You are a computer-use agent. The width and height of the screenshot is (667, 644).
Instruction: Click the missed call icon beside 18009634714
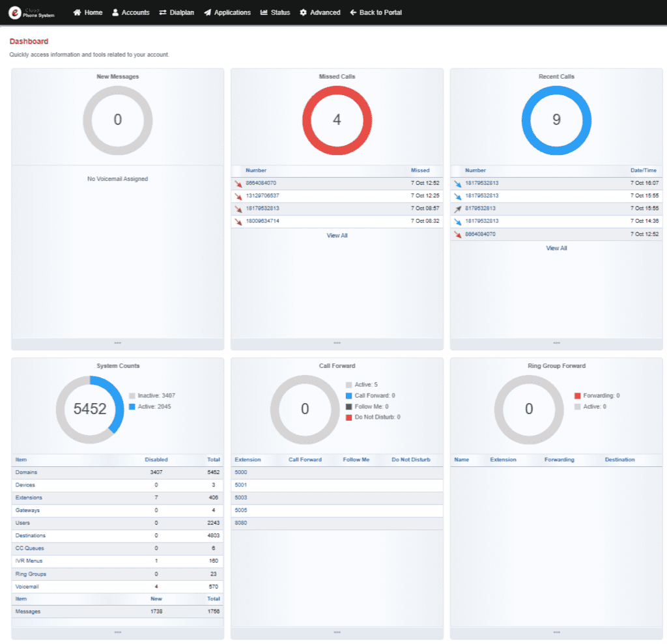(x=238, y=221)
